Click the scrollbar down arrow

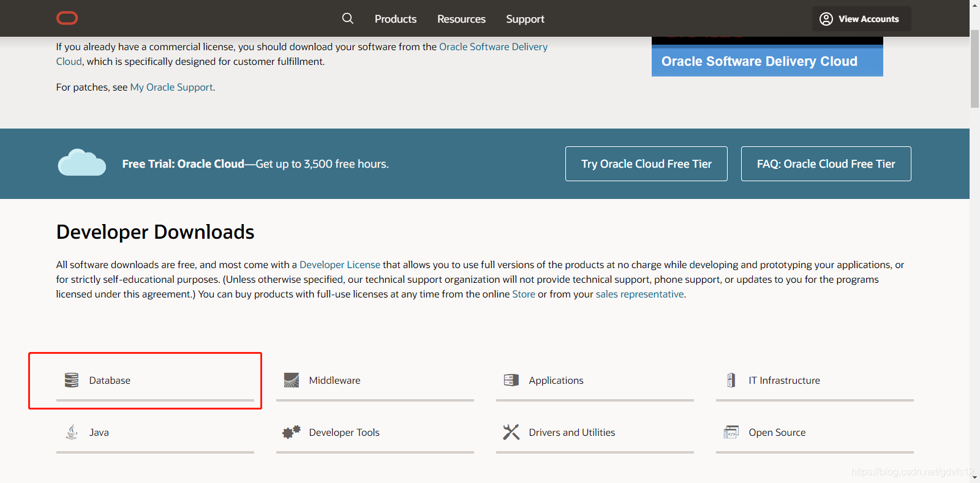point(974,478)
